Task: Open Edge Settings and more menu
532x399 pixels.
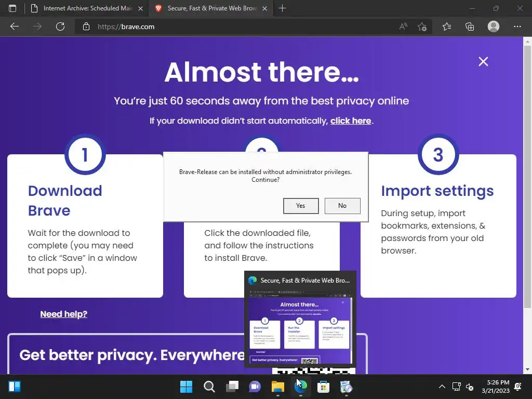Action: pyautogui.click(x=517, y=26)
